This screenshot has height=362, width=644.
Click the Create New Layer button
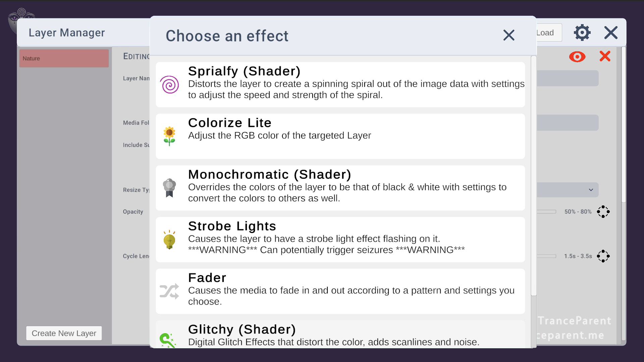click(64, 333)
